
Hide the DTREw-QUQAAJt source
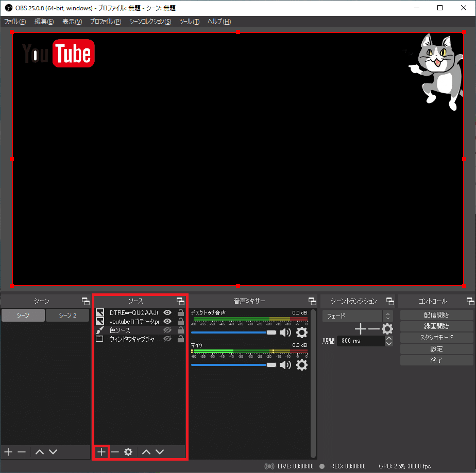(167, 312)
